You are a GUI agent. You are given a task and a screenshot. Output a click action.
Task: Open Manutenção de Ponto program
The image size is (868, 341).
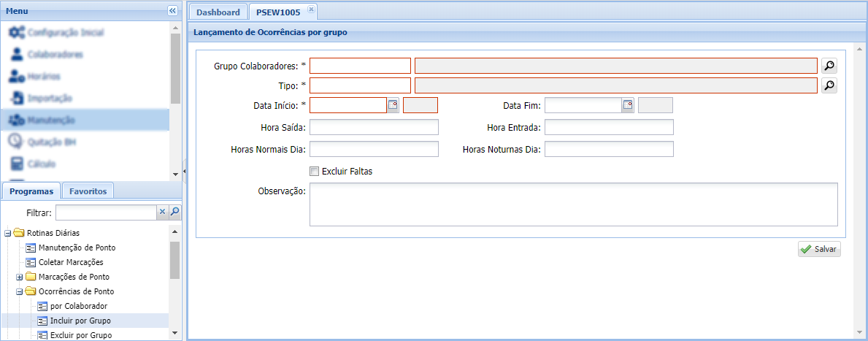(x=77, y=248)
